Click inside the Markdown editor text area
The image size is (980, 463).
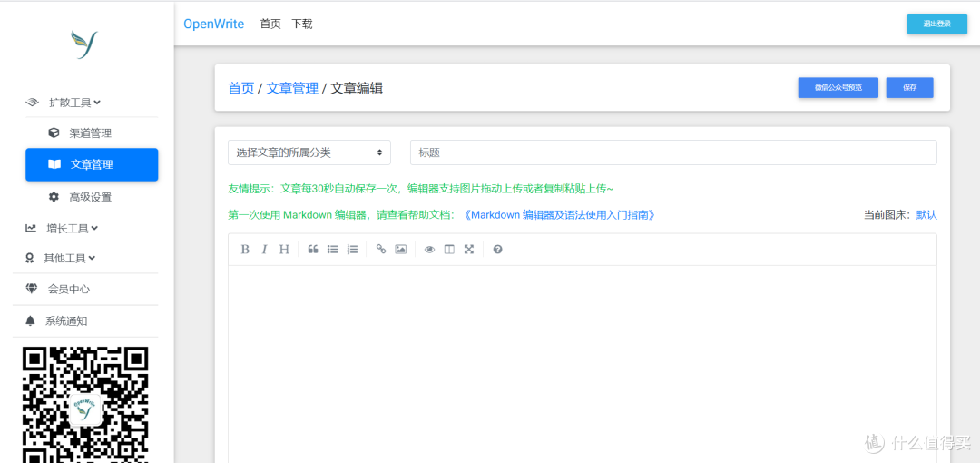pos(582,364)
